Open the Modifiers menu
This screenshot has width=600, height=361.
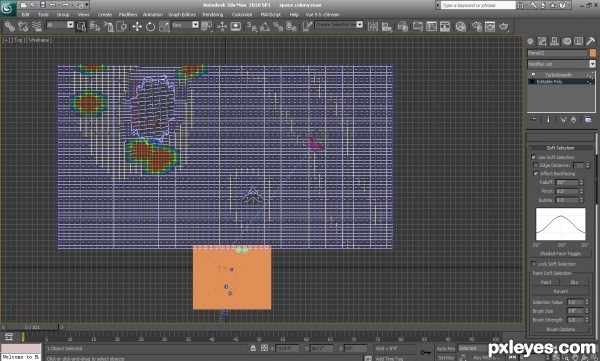[x=128, y=15]
